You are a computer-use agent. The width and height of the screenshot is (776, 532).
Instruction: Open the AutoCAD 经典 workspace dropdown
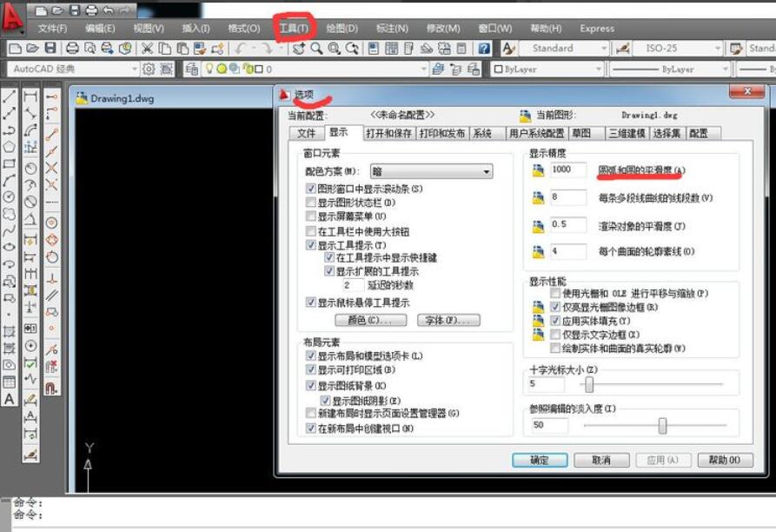(73, 70)
